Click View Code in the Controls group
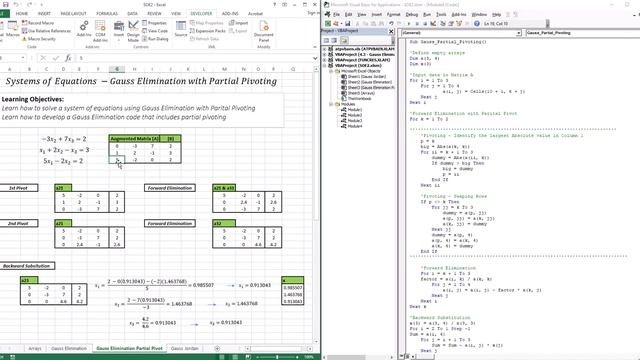This screenshot has height=360, width=640. [x=155, y=31]
